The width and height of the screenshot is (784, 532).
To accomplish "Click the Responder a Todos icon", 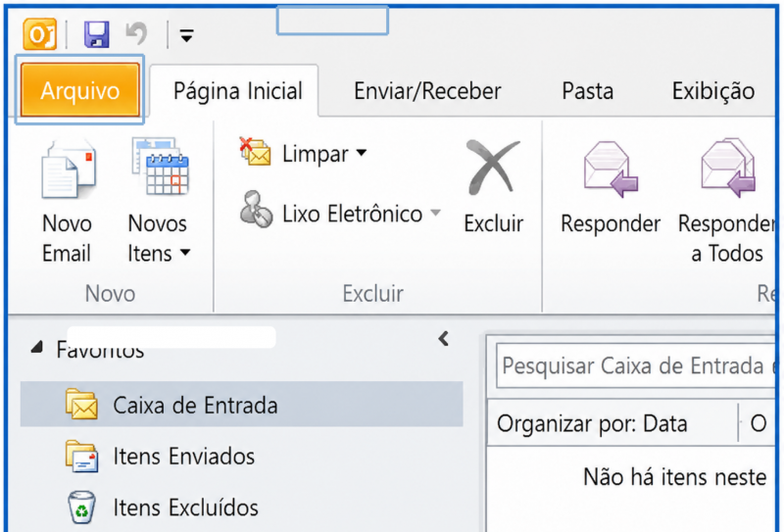I will 728,168.
